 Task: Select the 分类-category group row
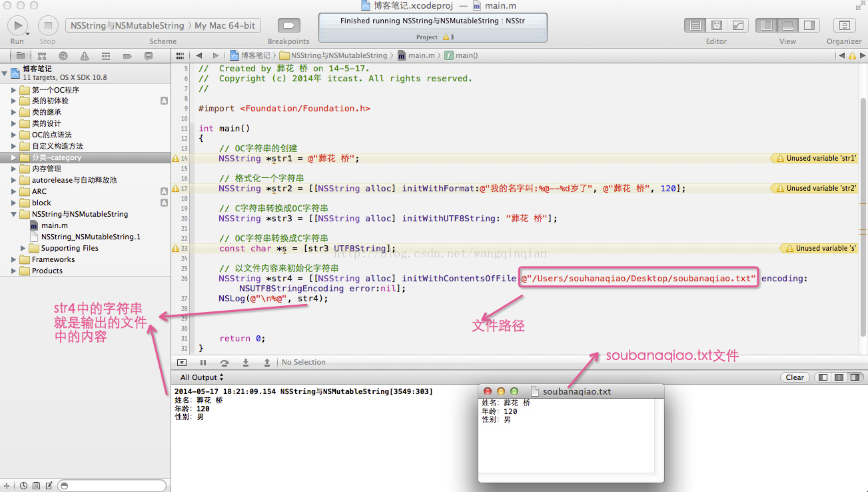(x=85, y=158)
